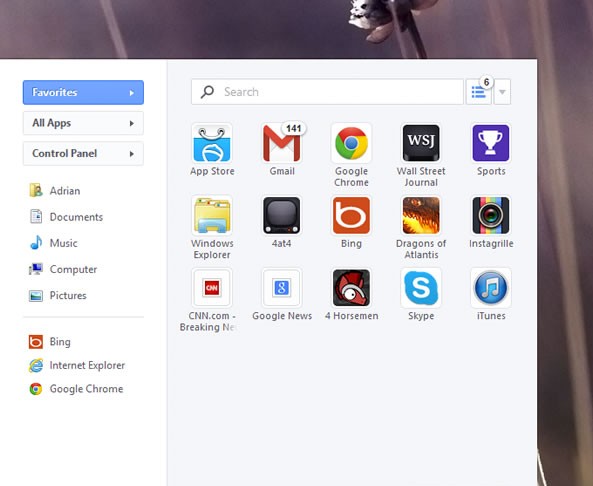The width and height of the screenshot is (593, 486).
Task: Click the small Bing icon in sidebar
Action: (x=36, y=342)
